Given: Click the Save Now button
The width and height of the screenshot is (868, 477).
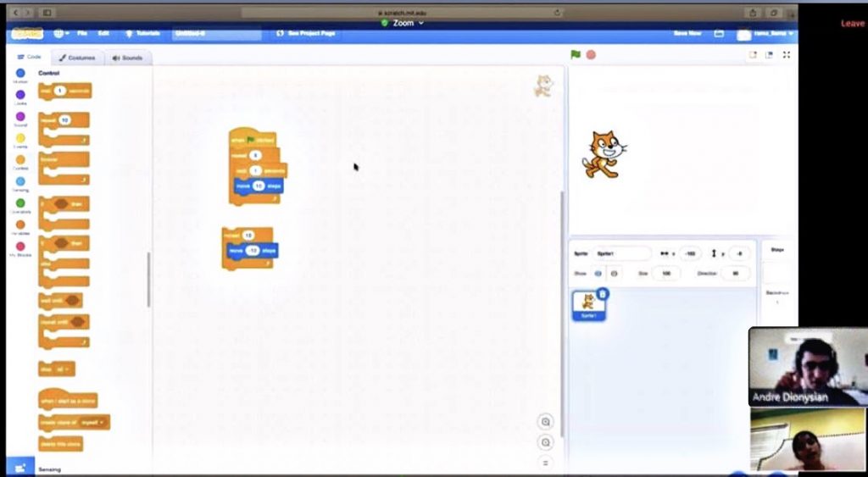Looking at the screenshot, I should click(687, 33).
